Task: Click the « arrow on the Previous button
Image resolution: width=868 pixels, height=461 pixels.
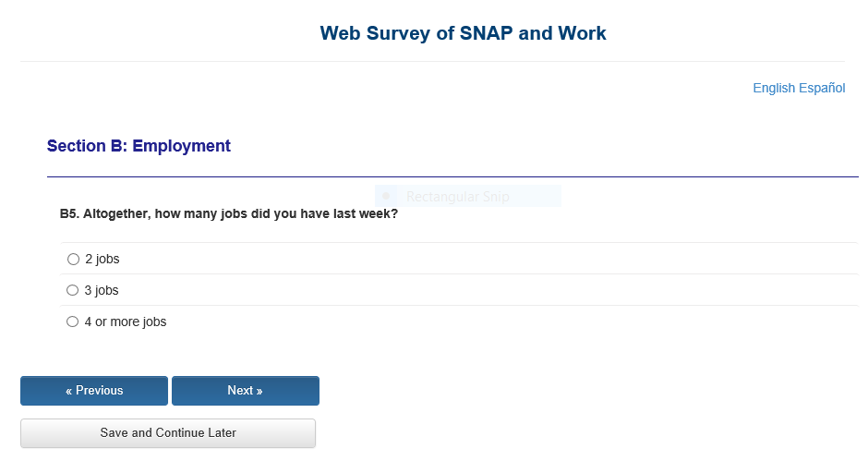Action: click(x=69, y=391)
